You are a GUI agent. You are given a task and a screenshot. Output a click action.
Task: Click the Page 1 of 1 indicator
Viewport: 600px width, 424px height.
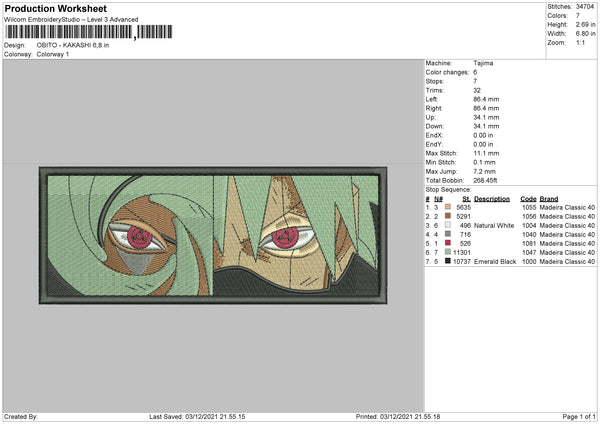(579, 417)
